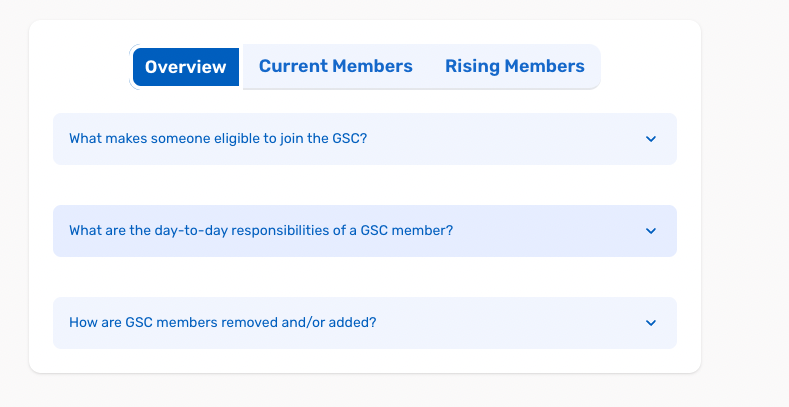This screenshot has height=407, width=789.
Task: Click chevron icon beside removed and/or added question
Action: coord(651,323)
